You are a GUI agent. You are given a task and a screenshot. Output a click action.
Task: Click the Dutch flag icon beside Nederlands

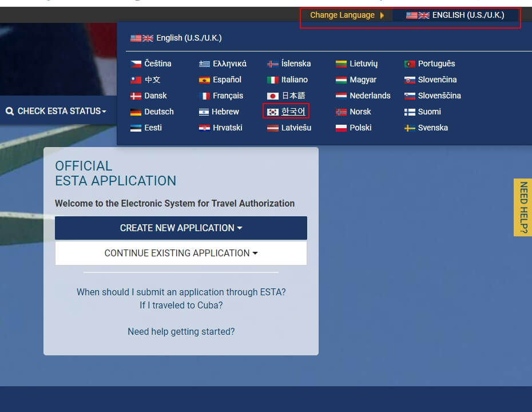pyautogui.click(x=341, y=96)
